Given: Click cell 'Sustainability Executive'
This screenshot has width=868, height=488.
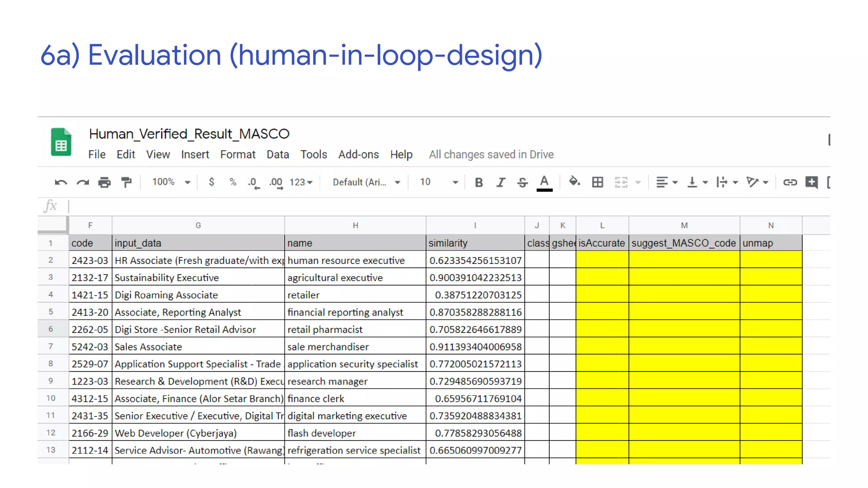Looking at the screenshot, I should click(x=198, y=277).
